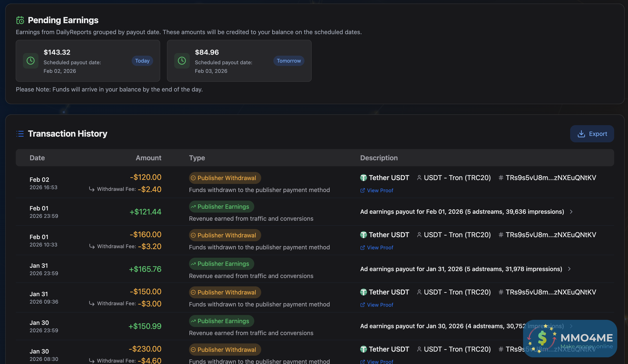628x364 pixels.
Task: Click the Transaction History list icon
Action: tap(20, 134)
